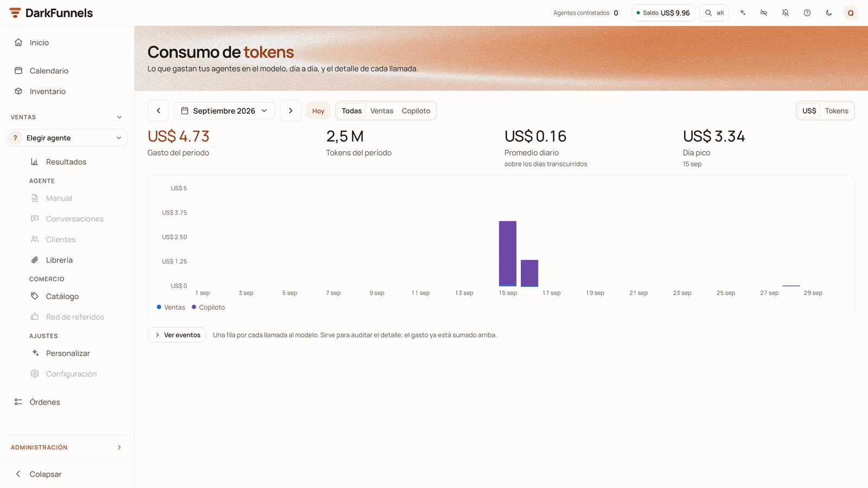Click the Clientes people icon

pos(35,239)
